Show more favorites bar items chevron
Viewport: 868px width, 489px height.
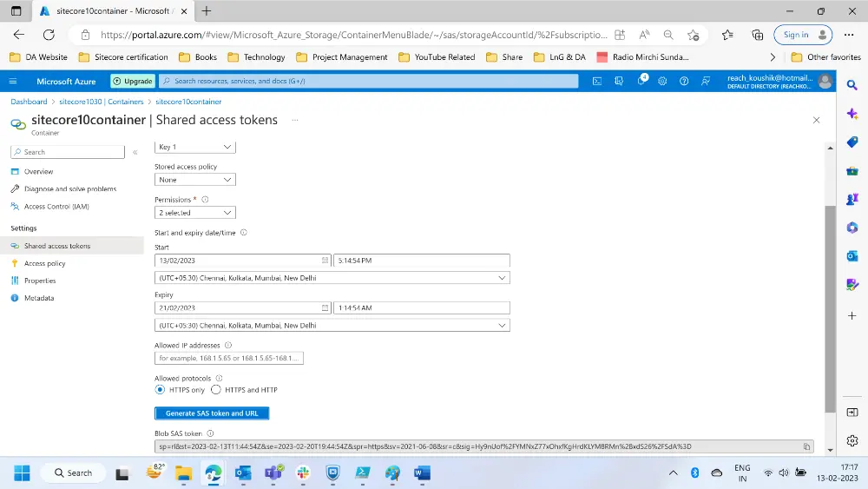(x=773, y=57)
